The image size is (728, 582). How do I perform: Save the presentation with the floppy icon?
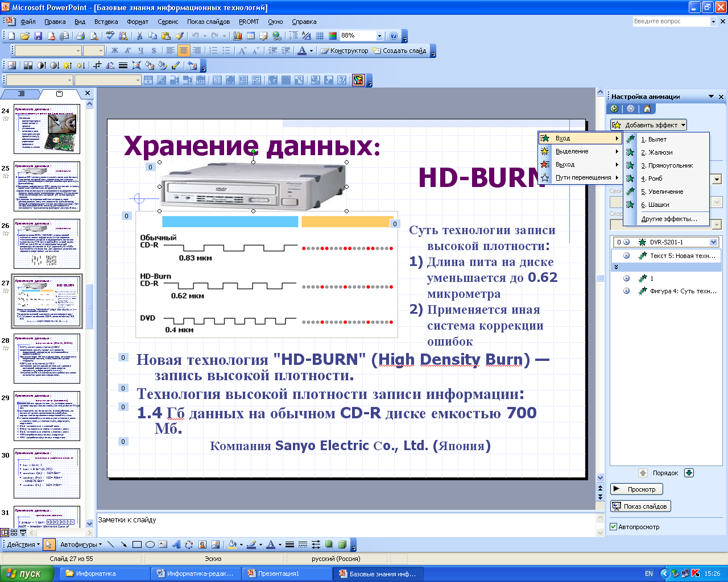click(x=38, y=36)
